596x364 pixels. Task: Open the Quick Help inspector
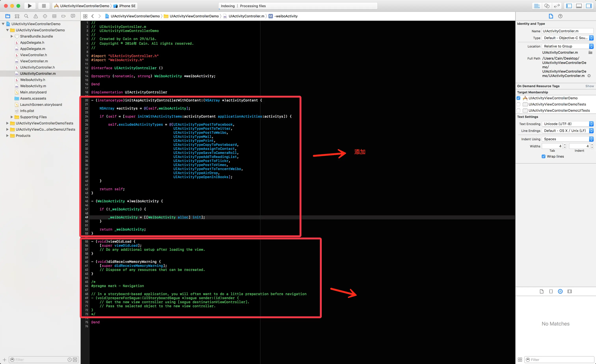point(560,16)
